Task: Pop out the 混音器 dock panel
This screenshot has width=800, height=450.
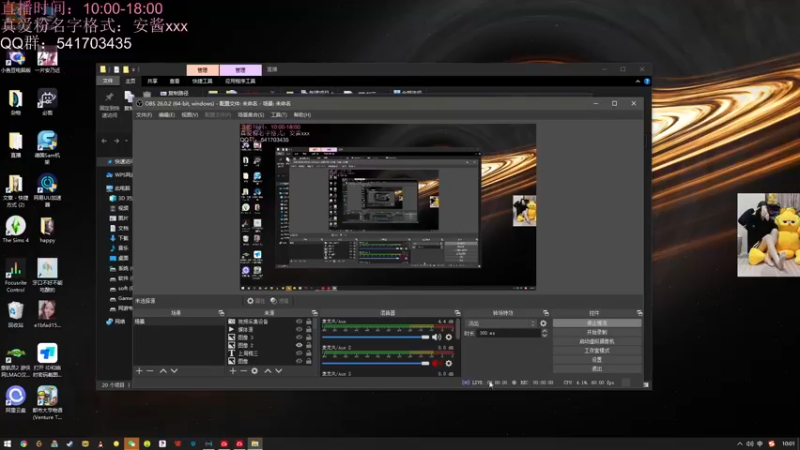Action: (x=457, y=313)
